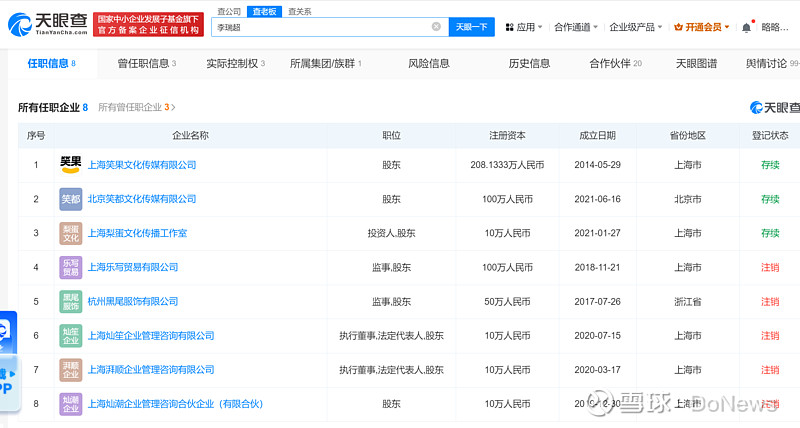This screenshot has height=428, width=800.
Task: Open 上海灿潮企业管理咨询合伙企业 link
Action: pos(175,404)
